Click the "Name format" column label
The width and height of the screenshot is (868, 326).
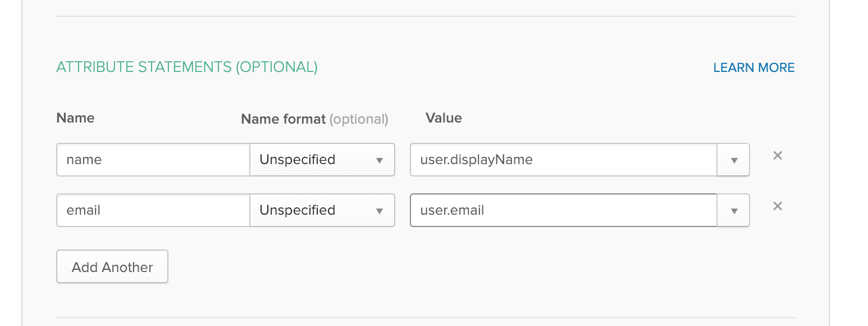pos(283,119)
